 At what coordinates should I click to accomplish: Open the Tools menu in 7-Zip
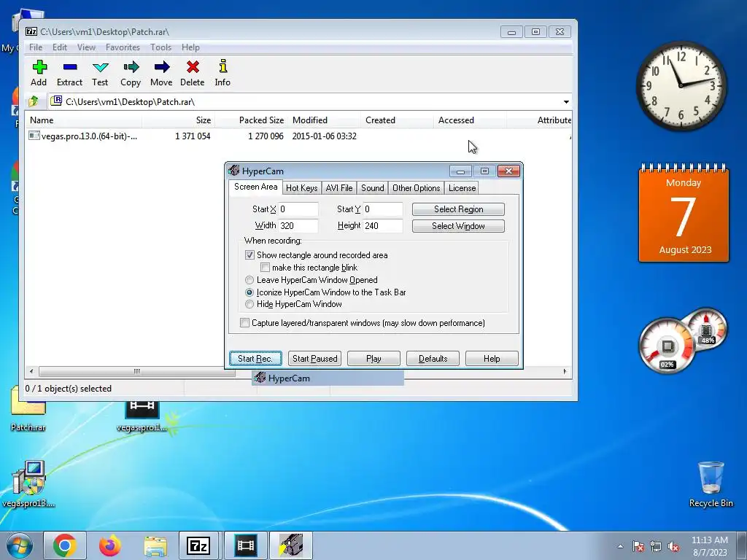tap(160, 47)
